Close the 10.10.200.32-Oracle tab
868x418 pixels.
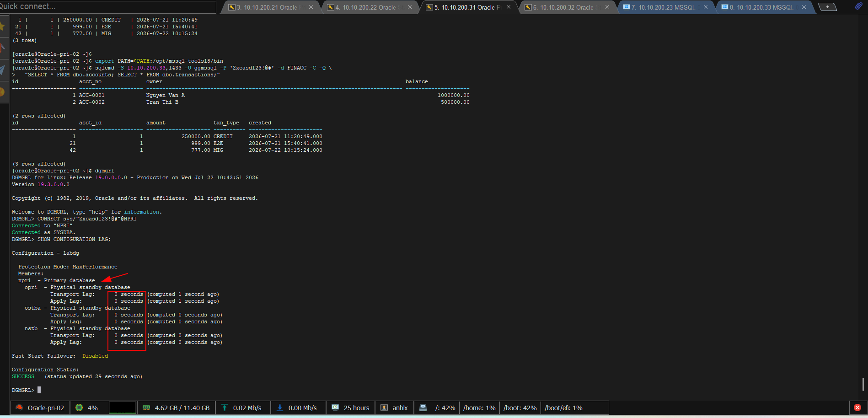click(x=607, y=7)
